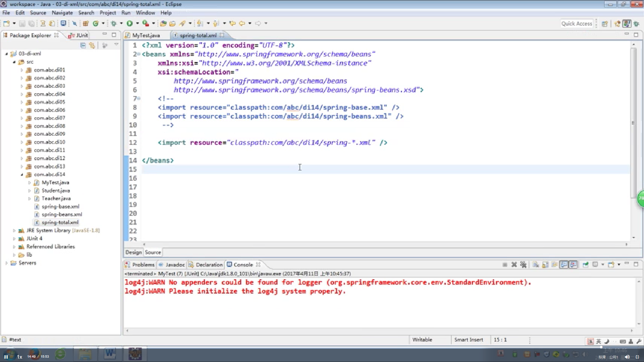This screenshot has width=644, height=362.
Task: Click the Open Type toolbar icon
Action: pyautogui.click(x=163, y=23)
